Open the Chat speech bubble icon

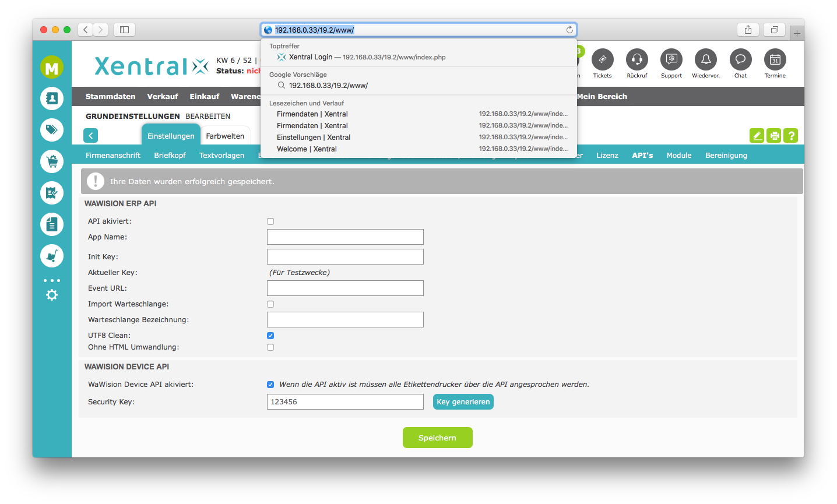tap(740, 60)
